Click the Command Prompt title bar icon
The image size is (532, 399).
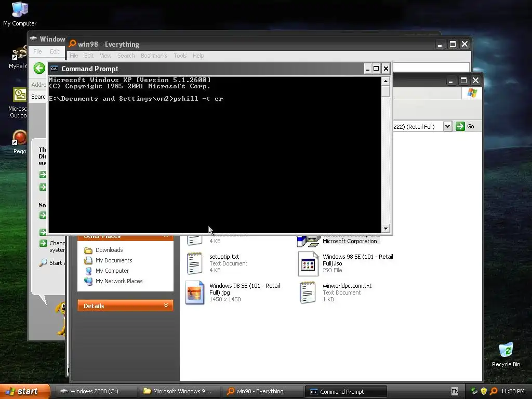point(54,69)
